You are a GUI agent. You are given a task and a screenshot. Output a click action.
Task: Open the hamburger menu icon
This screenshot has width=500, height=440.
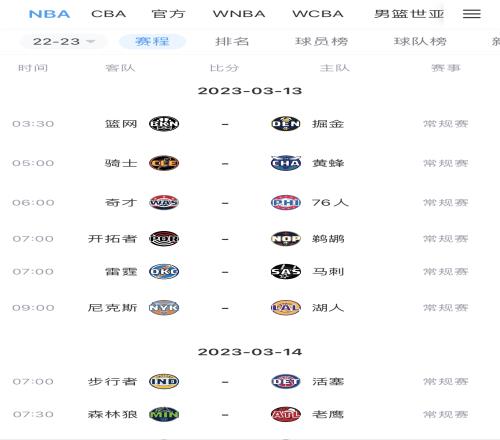(x=472, y=14)
